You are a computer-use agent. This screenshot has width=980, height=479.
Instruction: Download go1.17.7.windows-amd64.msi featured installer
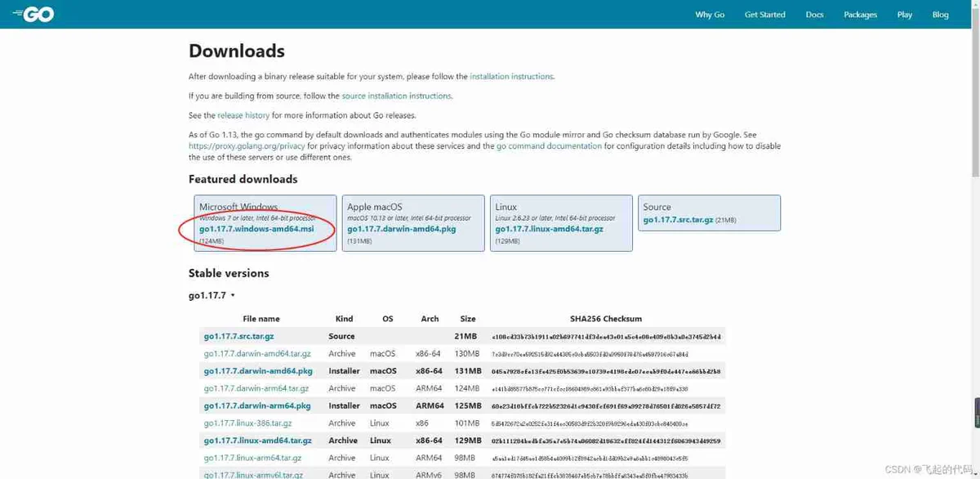(x=256, y=230)
